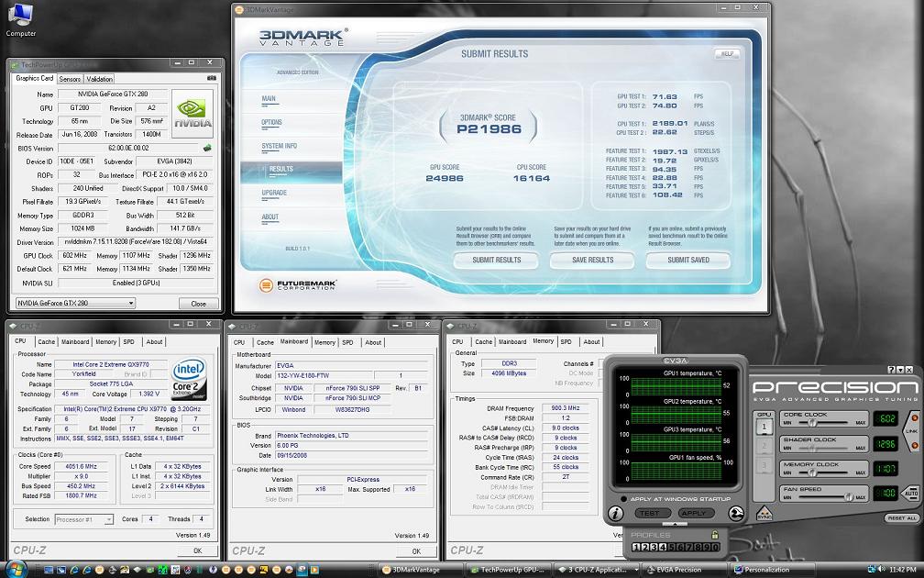Select UPGRADE in 3DMark Vantage sidebar

click(x=274, y=193)
